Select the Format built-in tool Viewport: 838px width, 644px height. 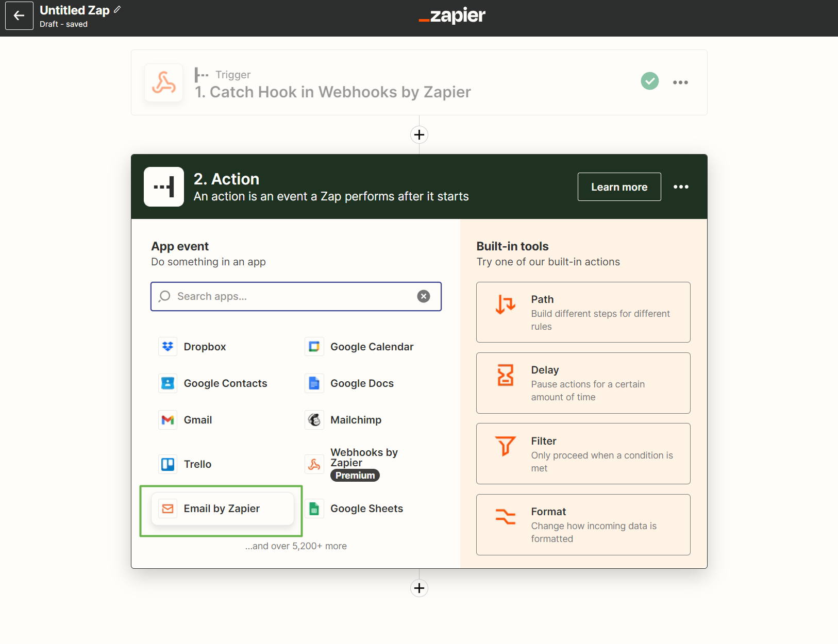583,524
